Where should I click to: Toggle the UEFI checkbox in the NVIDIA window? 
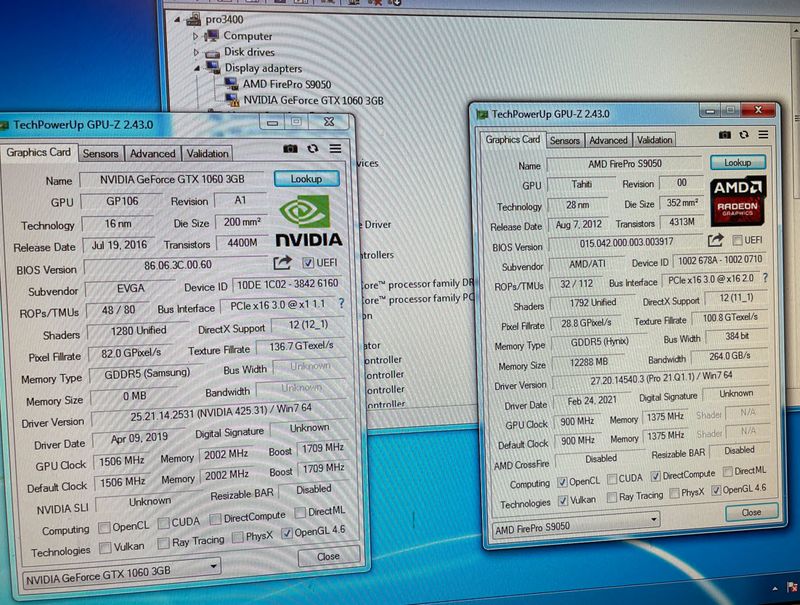point(308,263)
